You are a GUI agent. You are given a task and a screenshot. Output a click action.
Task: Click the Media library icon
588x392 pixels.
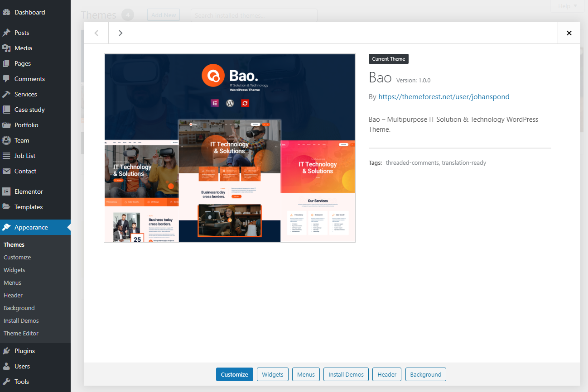tap(6, 48)
